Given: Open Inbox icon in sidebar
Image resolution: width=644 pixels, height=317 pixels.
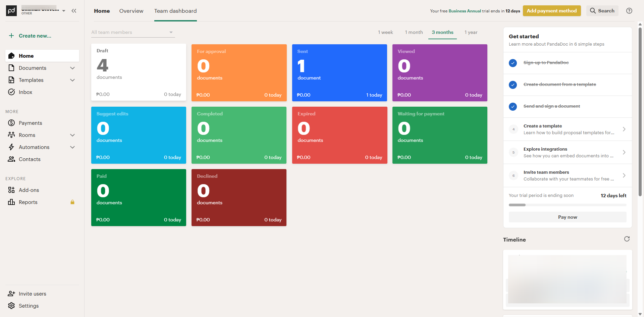Looking at the screenshot, I should (x=11, y=92).
